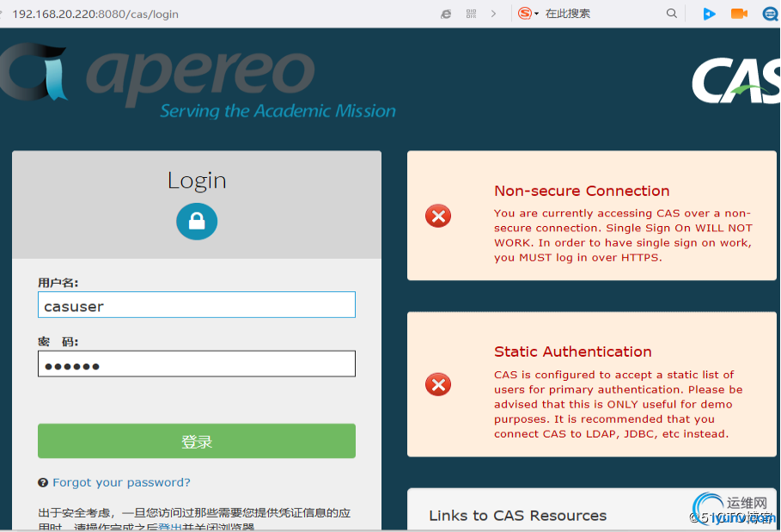Viewport: 781px width, 532px height.
Task: Click the 用户名 field containing casuser
Action: click(197, 305)
